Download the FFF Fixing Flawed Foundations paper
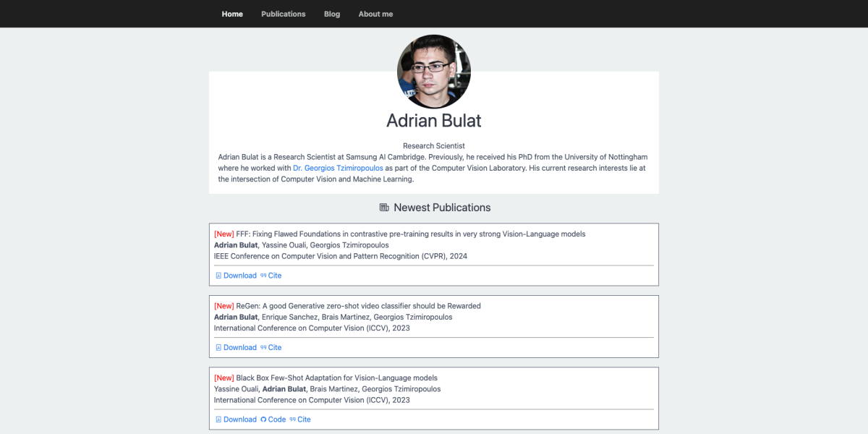This screenshot has height=434, width=868. point(239,276)
